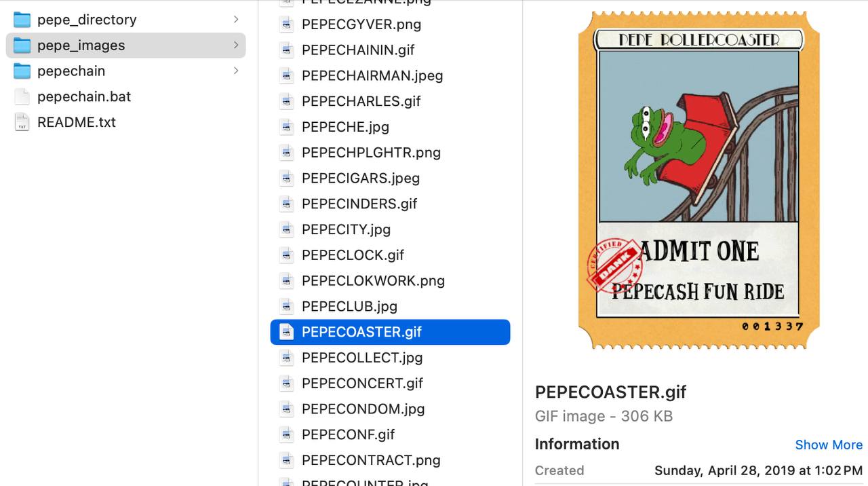Click the highlighted PEPECOASTER.gif file icon
868x486 pixels.
(287, 332)
